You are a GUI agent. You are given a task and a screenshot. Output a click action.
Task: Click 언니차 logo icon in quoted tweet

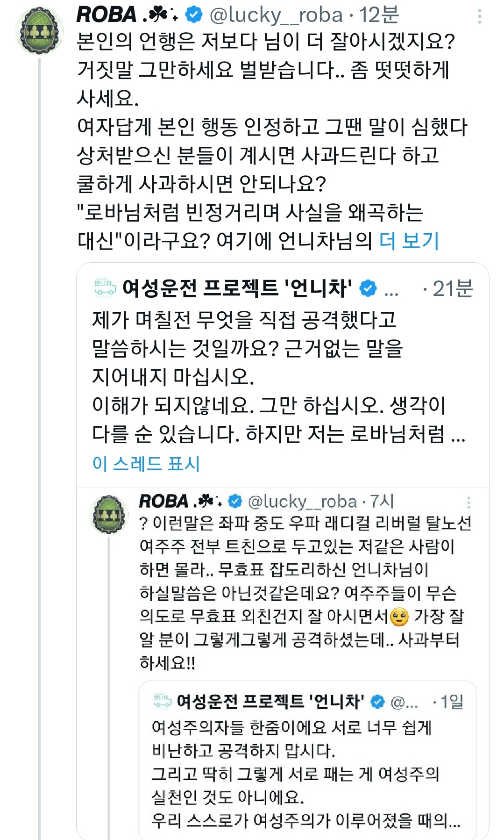pyautogui.click(x=105, y=288)
